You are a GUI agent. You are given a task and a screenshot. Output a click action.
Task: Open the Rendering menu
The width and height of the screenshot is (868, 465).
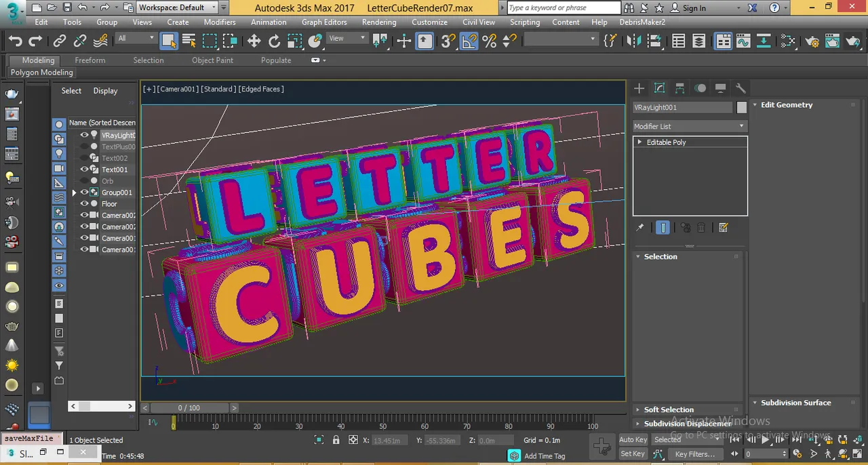pos(379,22)
